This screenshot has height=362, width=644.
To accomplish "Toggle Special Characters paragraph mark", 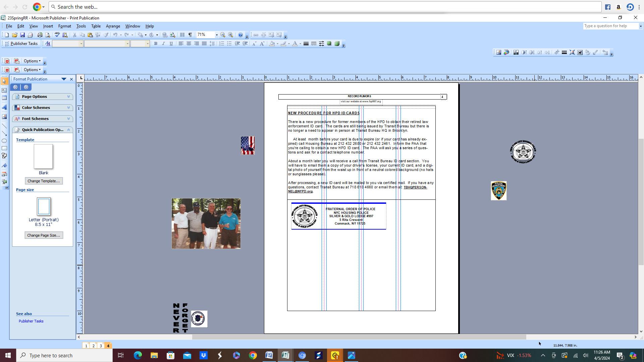I will [190, 35].
